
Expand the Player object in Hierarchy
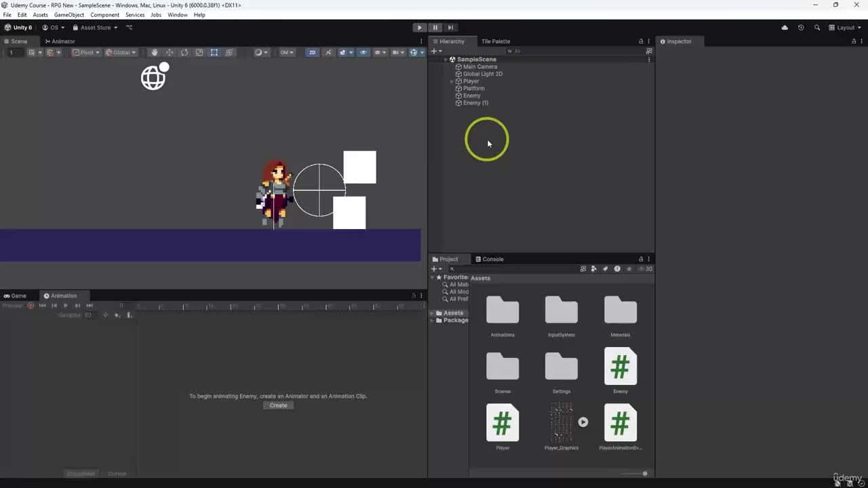pos(452,81)
